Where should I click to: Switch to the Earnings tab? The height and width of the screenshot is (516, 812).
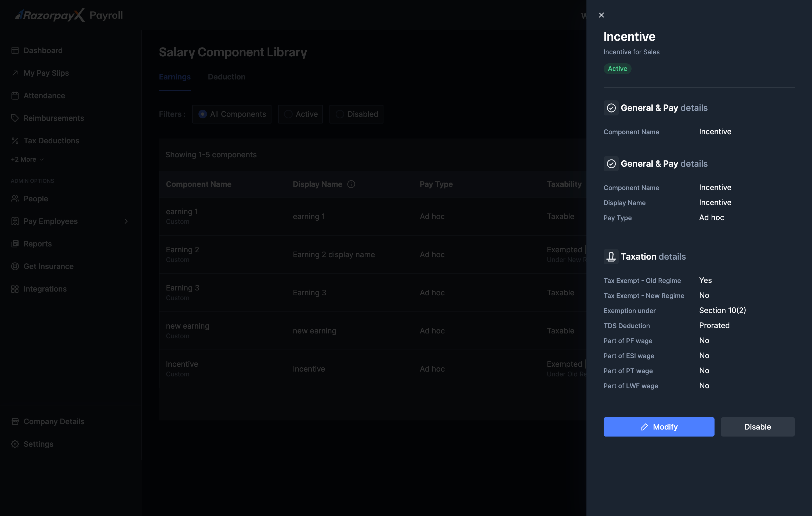point(175,77)
